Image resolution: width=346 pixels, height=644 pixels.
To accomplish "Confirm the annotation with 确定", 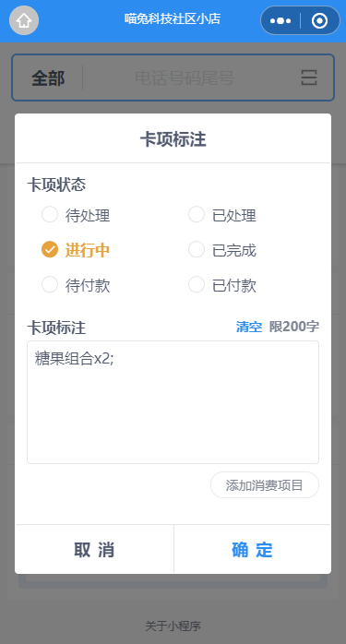I will click(x=252, y=550).
